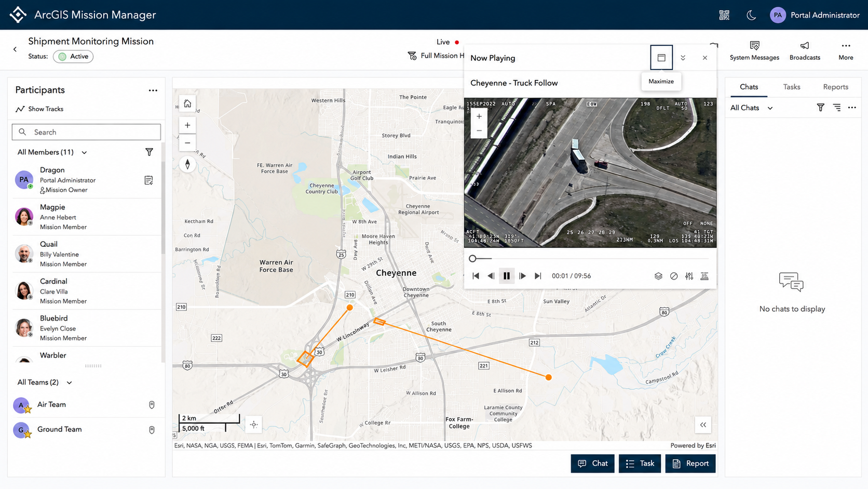
Task: Click the Task button
Action: pyautogui.click(x=640, y=464)
